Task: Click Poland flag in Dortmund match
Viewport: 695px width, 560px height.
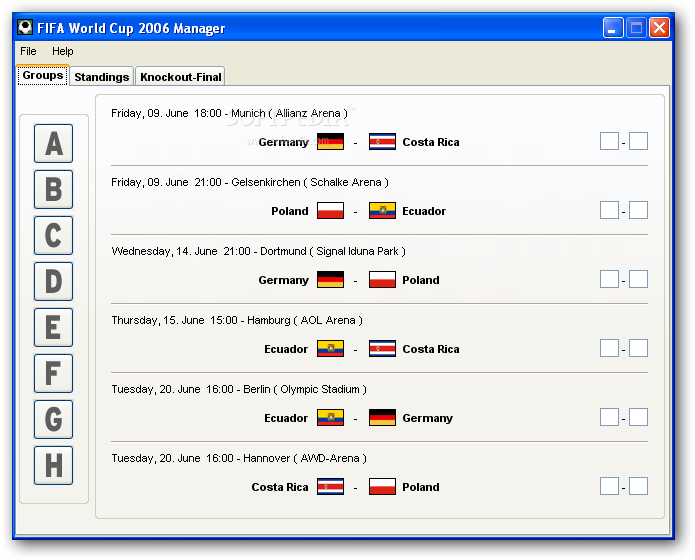Action: tap(382, 280)
